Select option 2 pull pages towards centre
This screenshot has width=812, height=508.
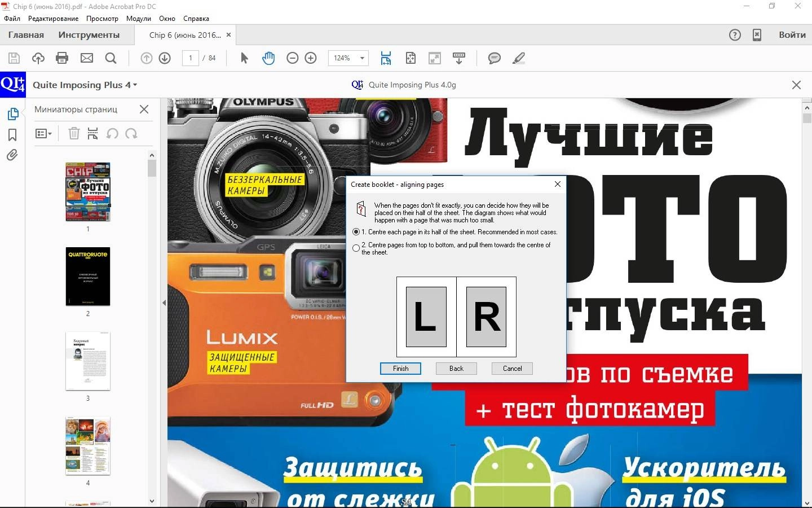point(356,248)
